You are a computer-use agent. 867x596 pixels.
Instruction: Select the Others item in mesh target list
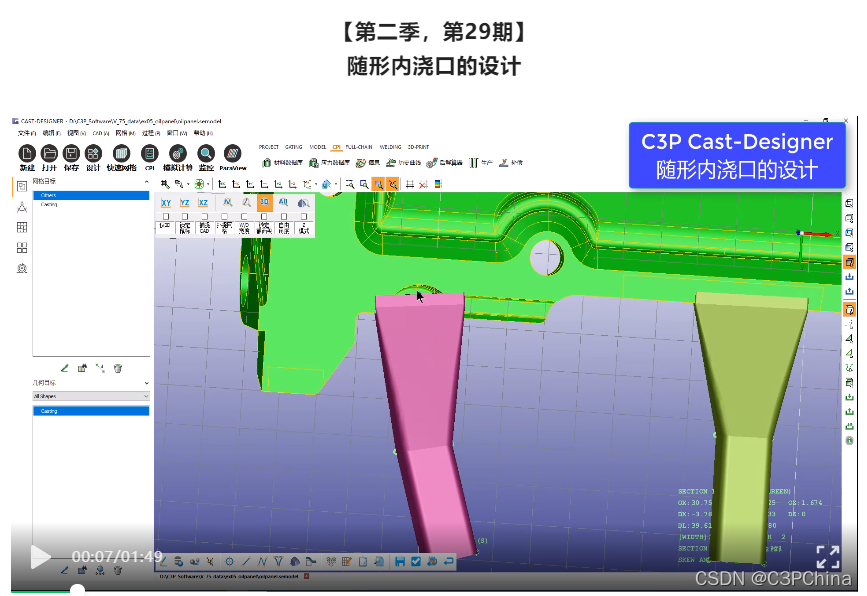91,195
